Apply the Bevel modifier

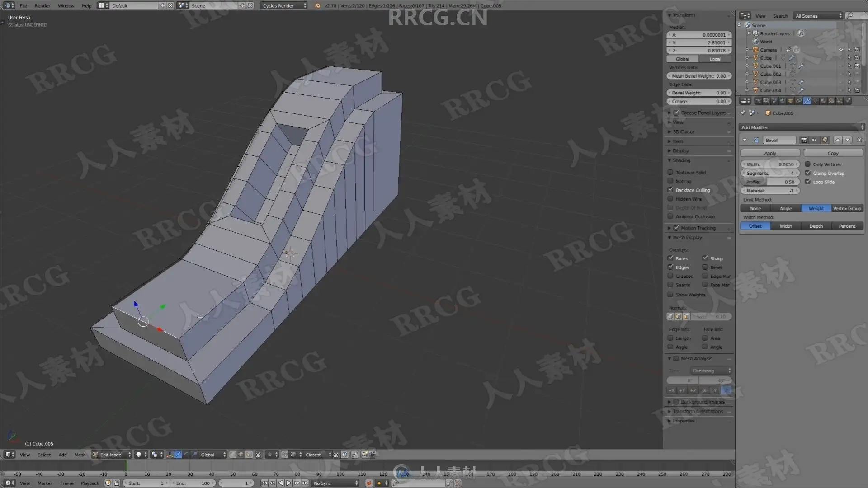pos(770,153)
